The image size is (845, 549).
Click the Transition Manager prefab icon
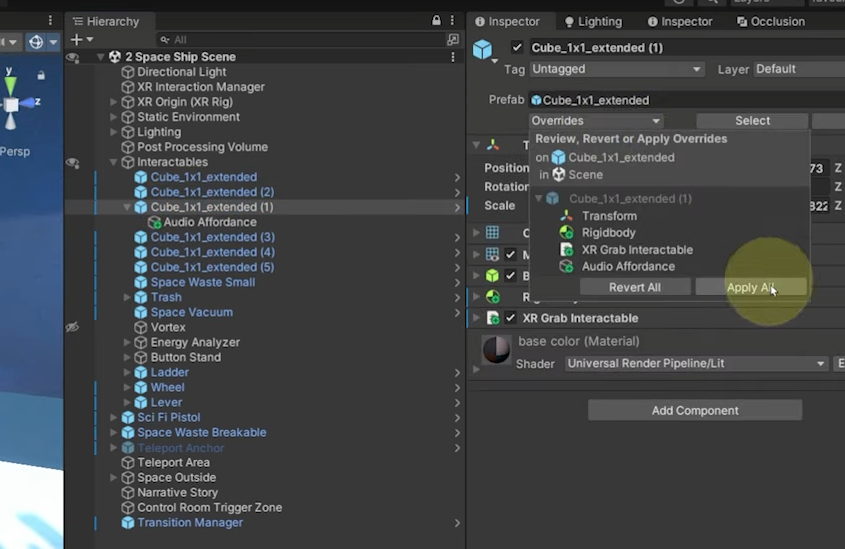128,523
